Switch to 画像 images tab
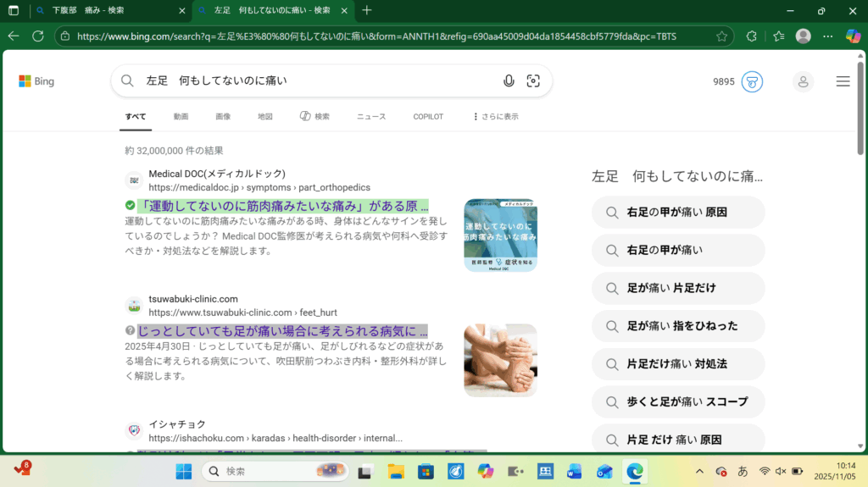 click(223, 117)
